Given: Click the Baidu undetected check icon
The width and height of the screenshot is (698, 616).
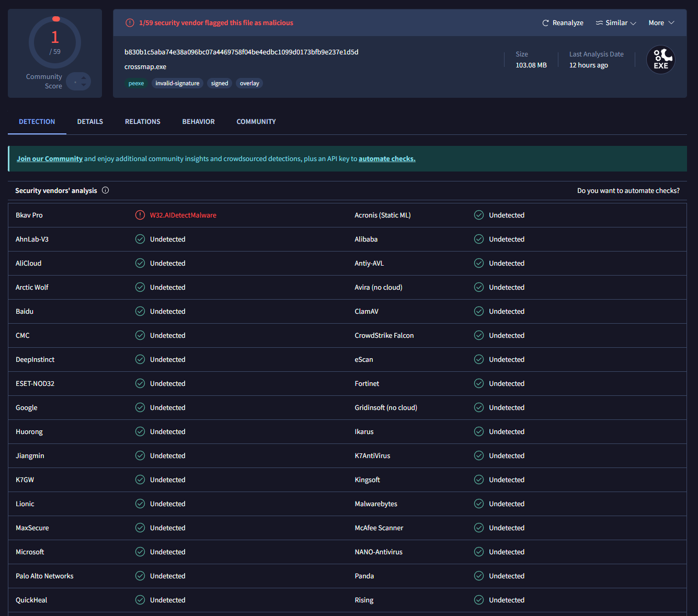Looking at the screenshot, I should point(140,311).
